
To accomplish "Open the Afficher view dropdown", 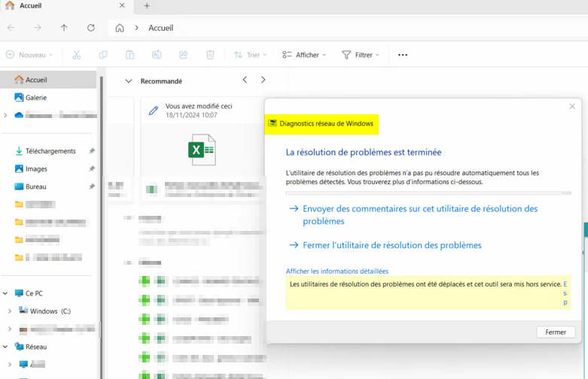I will 304,55.
